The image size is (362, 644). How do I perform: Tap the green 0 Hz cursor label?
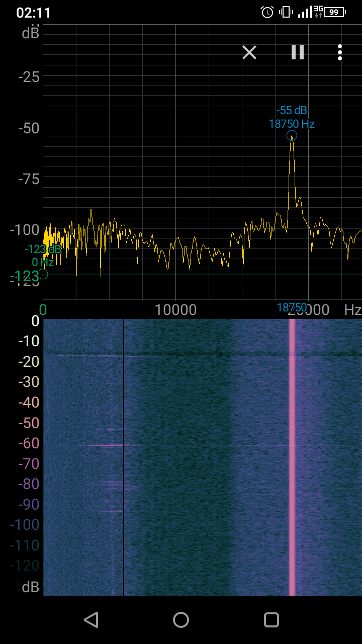43,262
